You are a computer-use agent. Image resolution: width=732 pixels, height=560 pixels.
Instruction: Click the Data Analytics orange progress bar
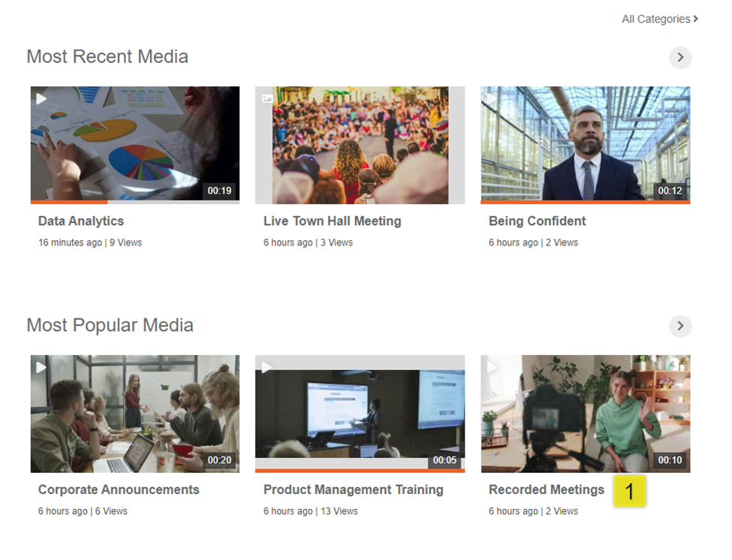coord(69,202)
